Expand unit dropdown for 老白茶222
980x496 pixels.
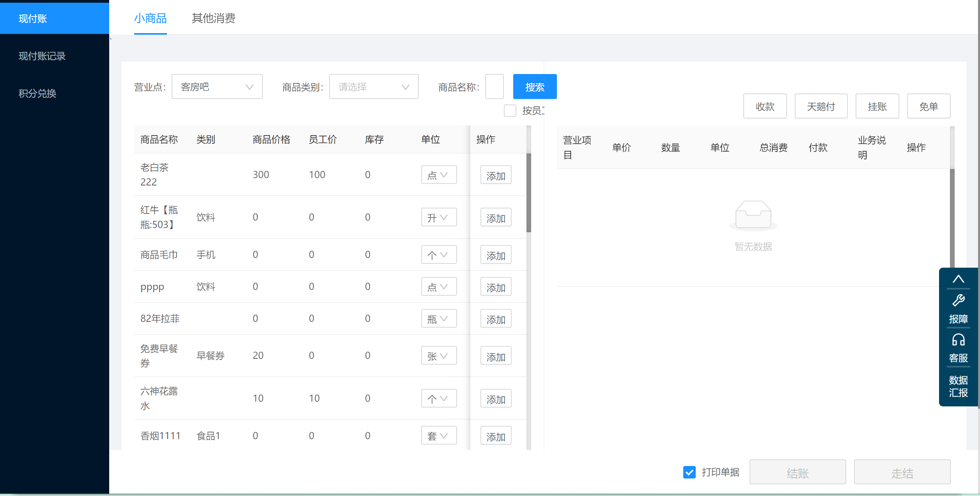click(439, 175)
